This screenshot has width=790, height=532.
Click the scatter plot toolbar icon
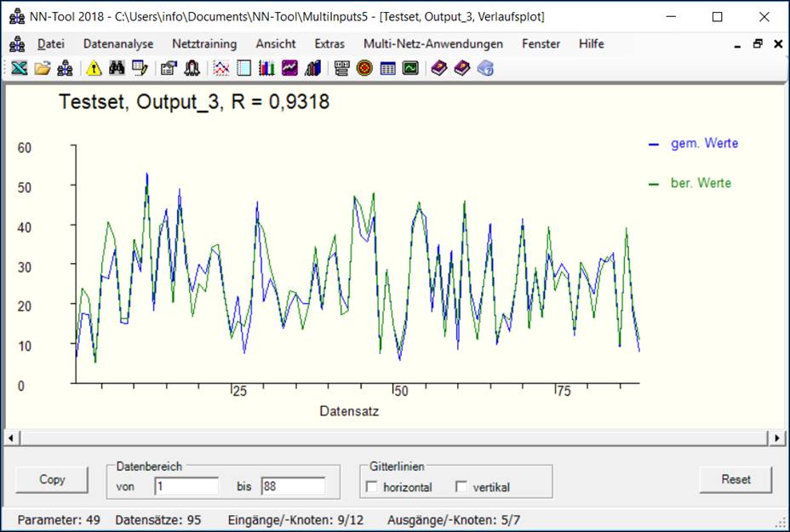(x=221, y=68)
